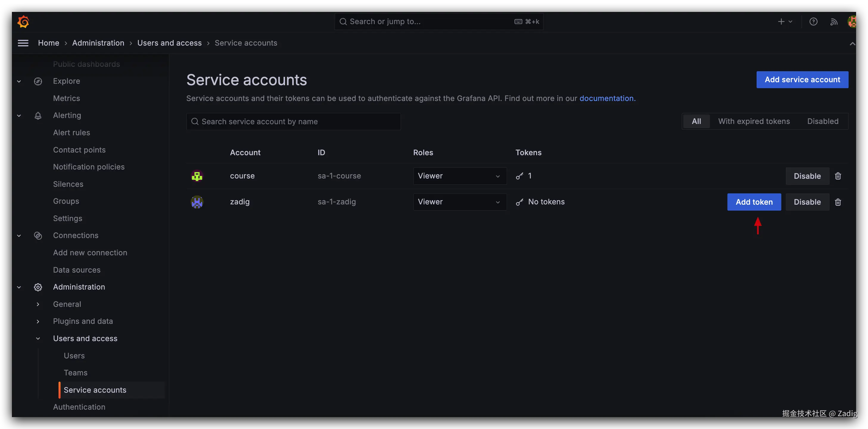This screenshot has width=868, height=429.
Task: Open the Teams page in sidebar
Action: coord(75,372)
